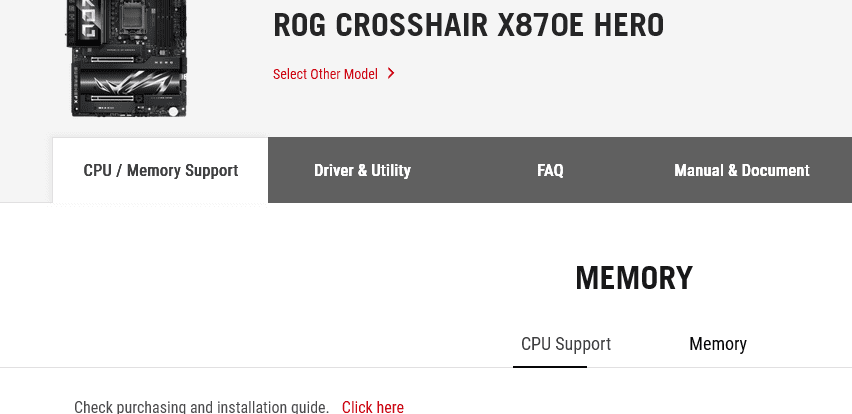Click the word Model in the red link
Screen dimensions: 852x414
359,74
